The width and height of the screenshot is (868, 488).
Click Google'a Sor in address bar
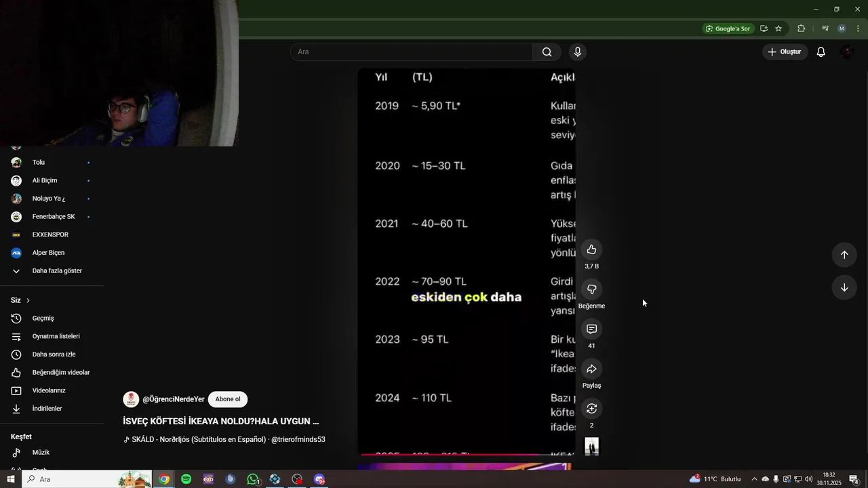click(728, 28)
